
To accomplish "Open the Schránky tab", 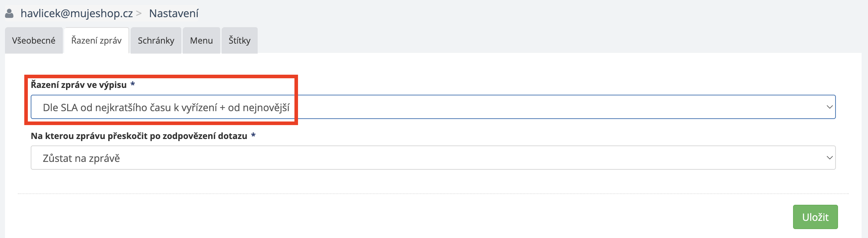I will [x=156, y=40].
